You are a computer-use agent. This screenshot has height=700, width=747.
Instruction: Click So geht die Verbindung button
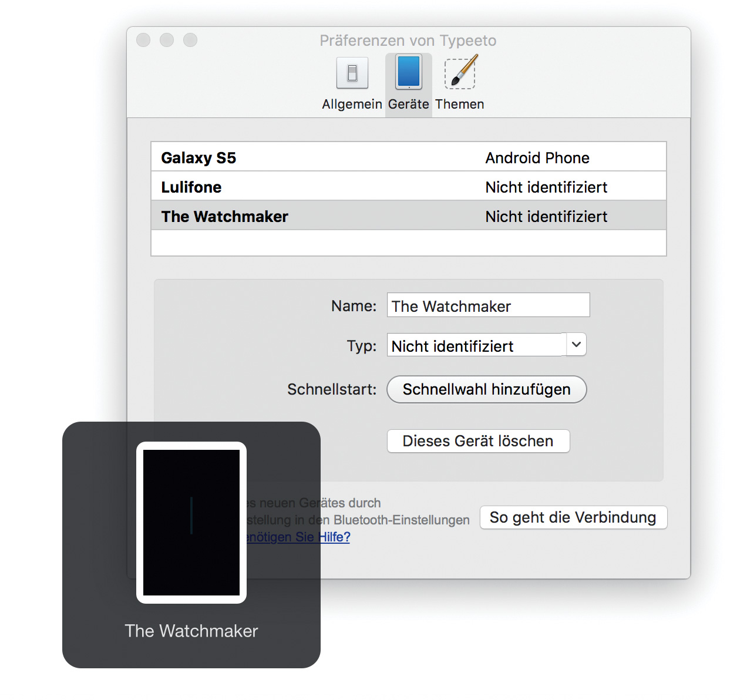pyautogui.click(x=573, y=517)
